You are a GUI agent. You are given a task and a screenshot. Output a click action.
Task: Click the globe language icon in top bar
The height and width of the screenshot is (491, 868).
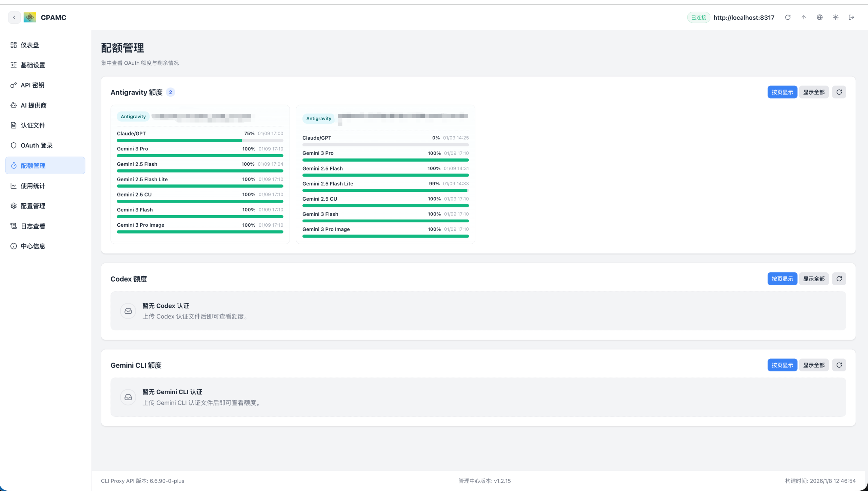click(820, 17)
